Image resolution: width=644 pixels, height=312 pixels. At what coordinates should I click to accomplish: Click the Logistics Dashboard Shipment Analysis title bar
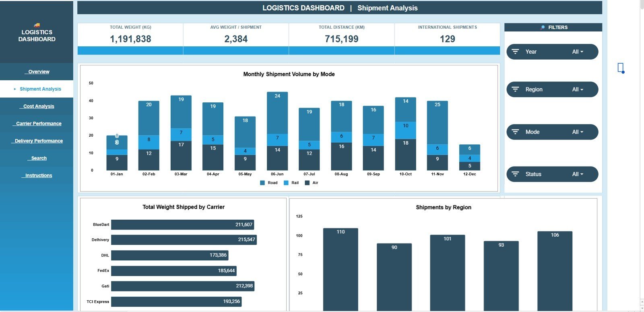[x=340, y=8]
